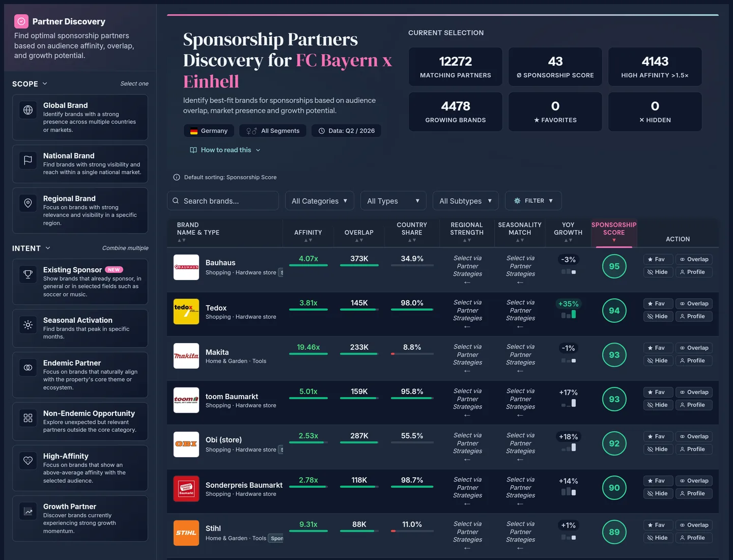Open the FILTER dropdown

pos(533,201)
